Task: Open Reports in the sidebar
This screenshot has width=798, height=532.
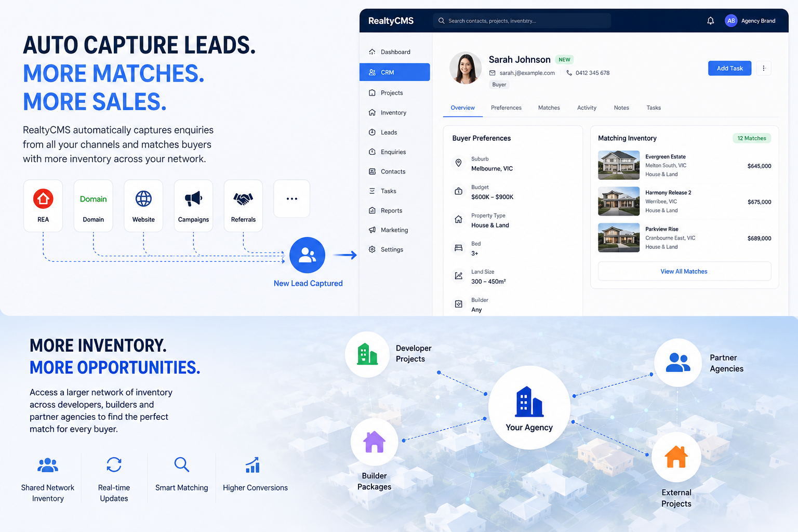Action: click(x=395, y=210)
